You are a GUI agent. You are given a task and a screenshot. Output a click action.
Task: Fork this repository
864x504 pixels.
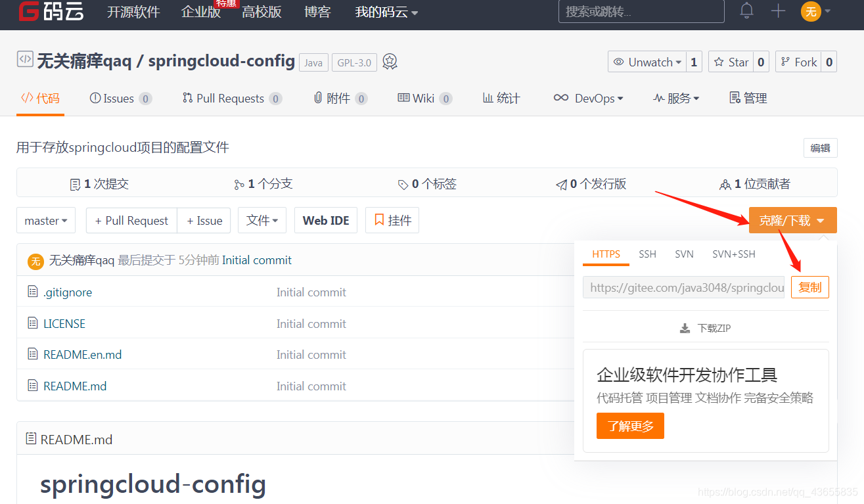pos(798,62)
